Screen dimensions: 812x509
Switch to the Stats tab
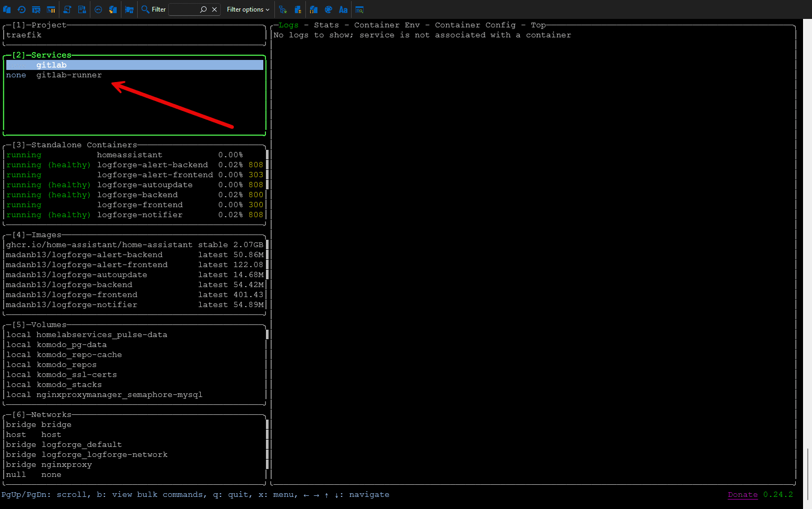(x=326, y=25)
